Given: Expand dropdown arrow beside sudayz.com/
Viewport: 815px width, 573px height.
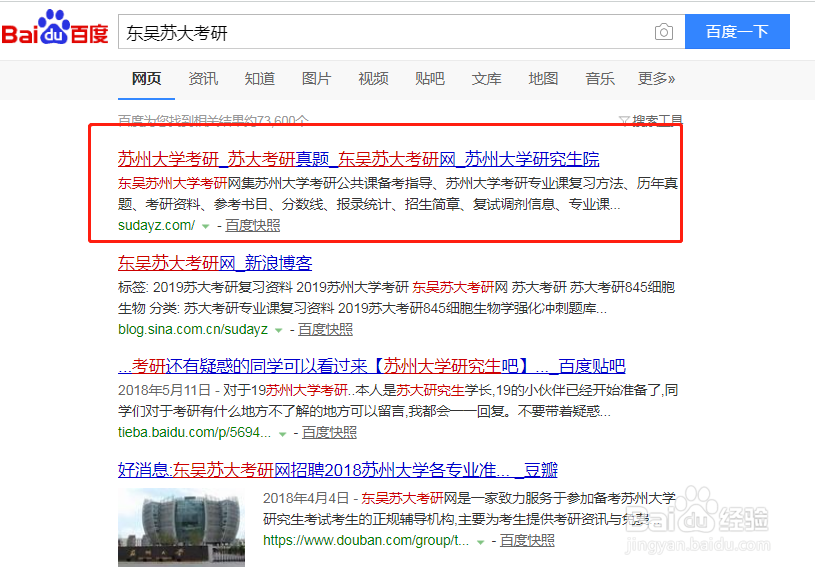Looking at the screenshot, I should coord(206,226).
